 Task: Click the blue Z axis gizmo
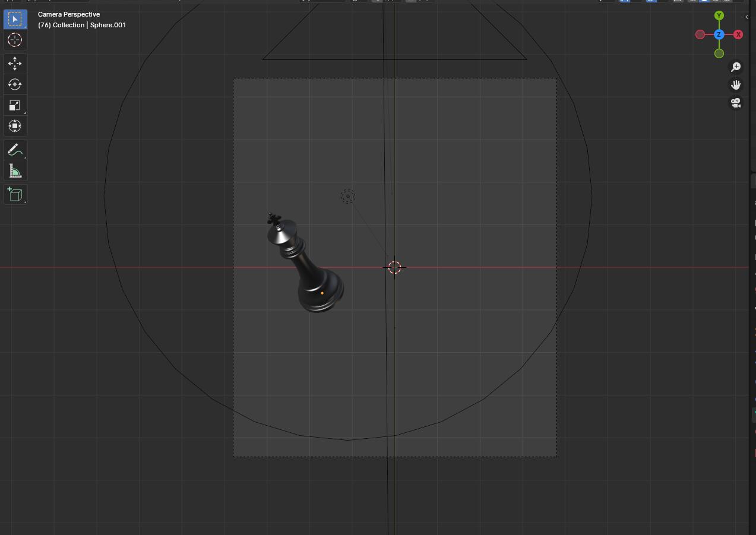(x=719, y=34)
